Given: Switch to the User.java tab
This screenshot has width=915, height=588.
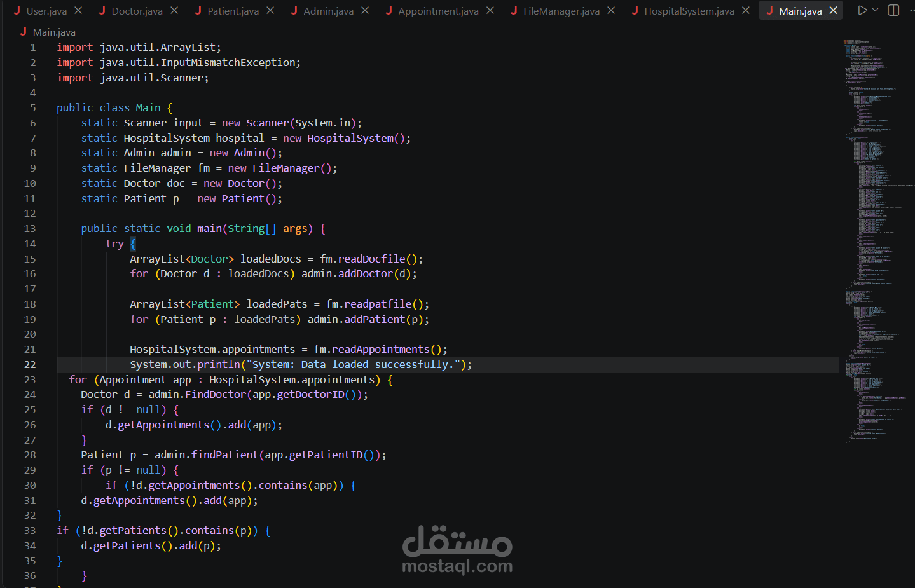Looking at the screenshot, I should coord(46,11).
